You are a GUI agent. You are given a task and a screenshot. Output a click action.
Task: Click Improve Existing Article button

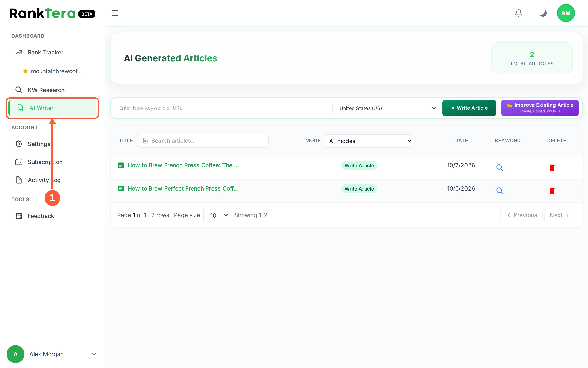(540, 108)
